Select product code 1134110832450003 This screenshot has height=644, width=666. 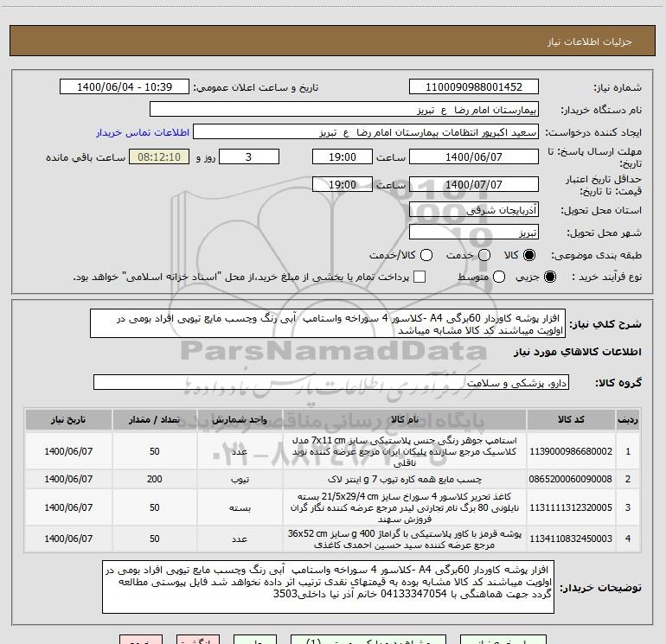[571, 539]
